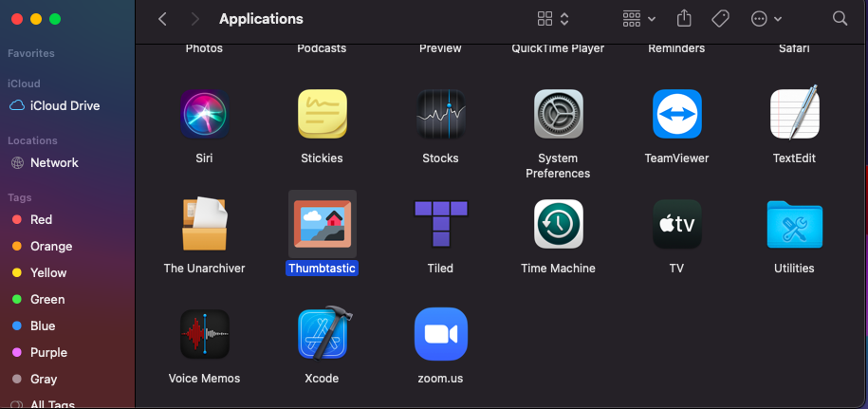Select The Unarchiver app icon
Screen dimensions: 868x409
coord(204,223)
